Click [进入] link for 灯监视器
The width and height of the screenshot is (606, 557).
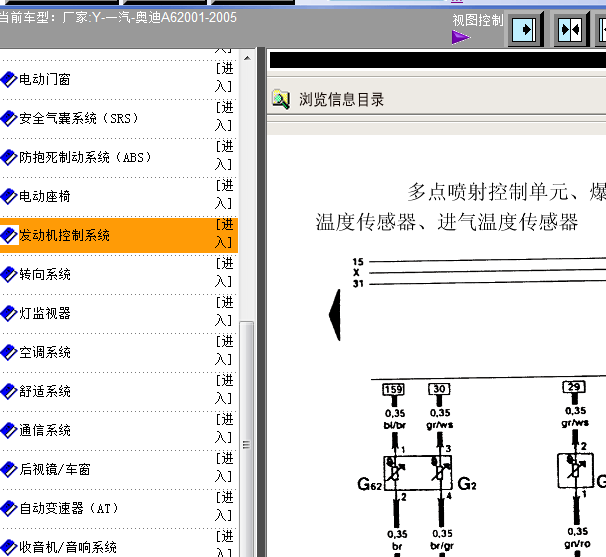tap(224, 312)
